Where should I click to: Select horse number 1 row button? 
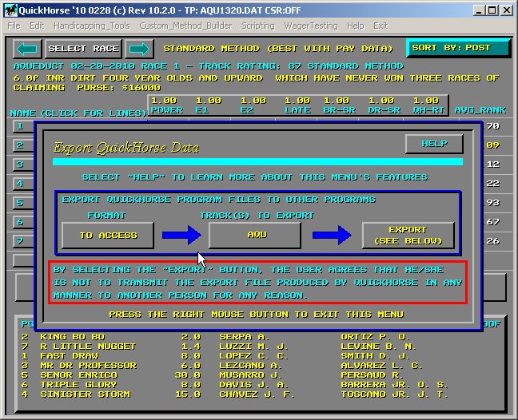point(18,126)
